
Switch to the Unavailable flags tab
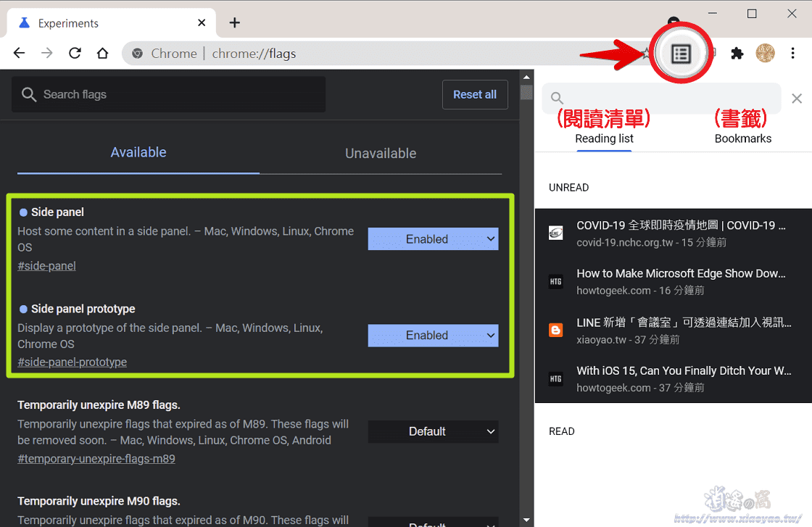(x=381, y=153)
